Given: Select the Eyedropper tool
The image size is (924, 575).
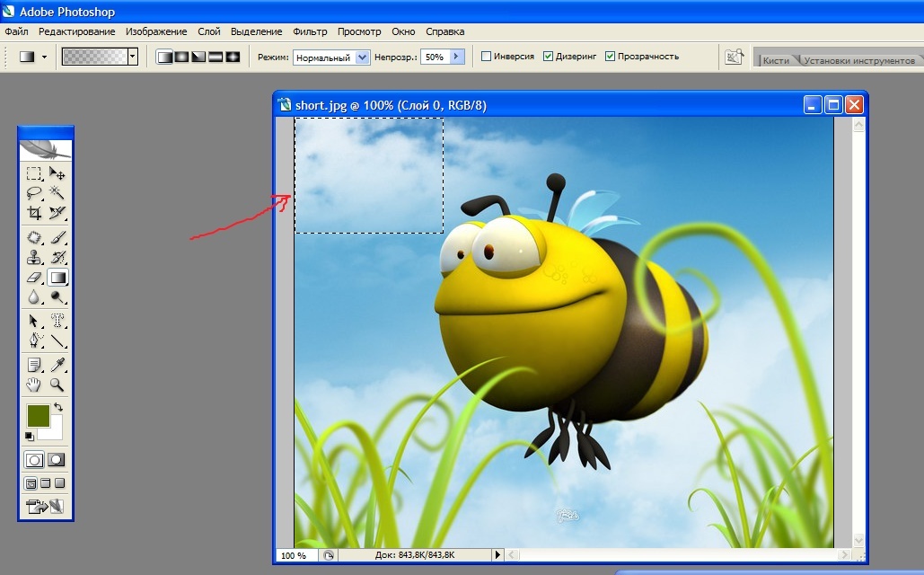Looking at the screenshot, I should [57, 365].
